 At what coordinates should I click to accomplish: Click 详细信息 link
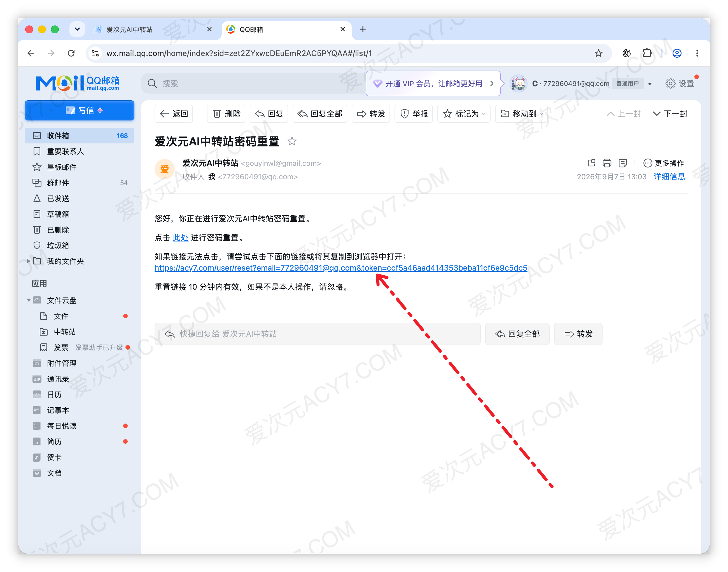point(669,176)
